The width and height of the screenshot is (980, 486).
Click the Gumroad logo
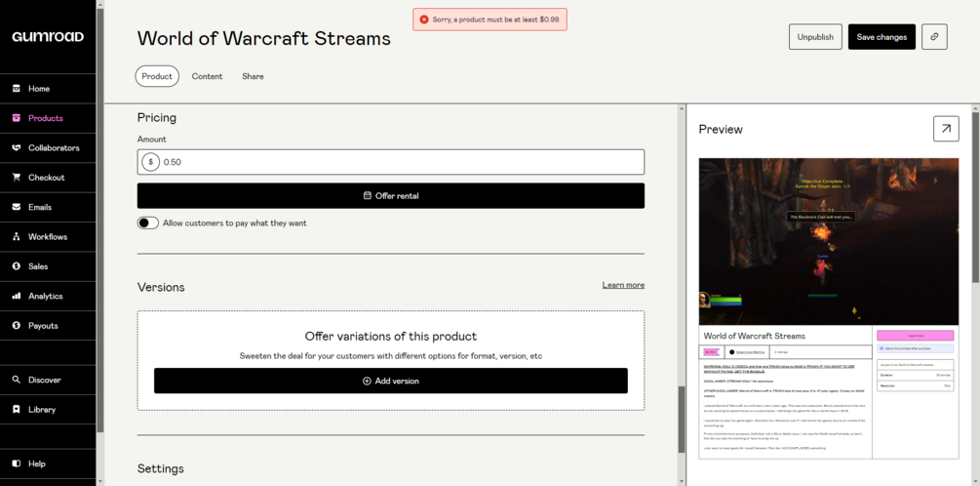(48, 36)
